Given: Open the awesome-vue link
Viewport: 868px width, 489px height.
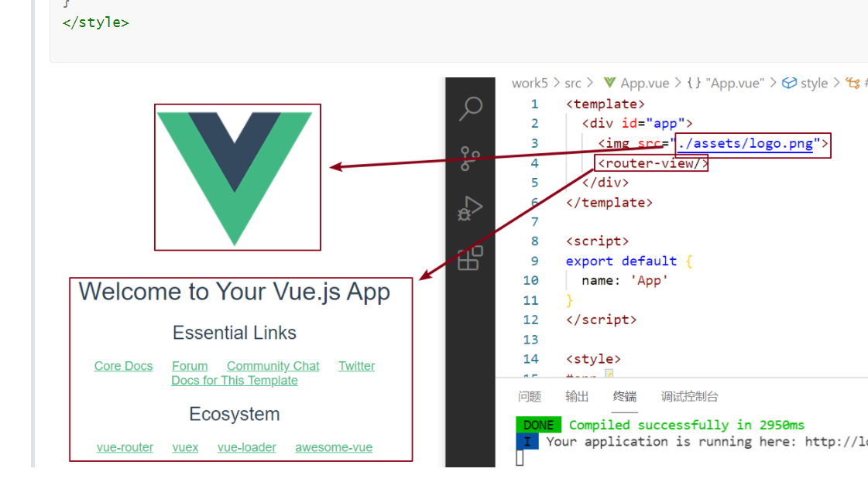Looking at the screenshot, I should (x=334, y=447).
